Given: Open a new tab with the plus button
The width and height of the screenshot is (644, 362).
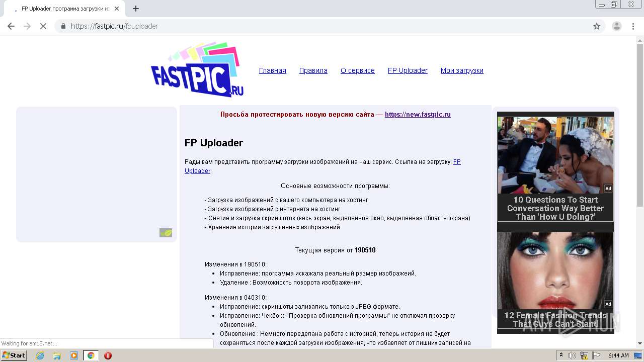Looking at the screenshot, I should click(136, 9).
